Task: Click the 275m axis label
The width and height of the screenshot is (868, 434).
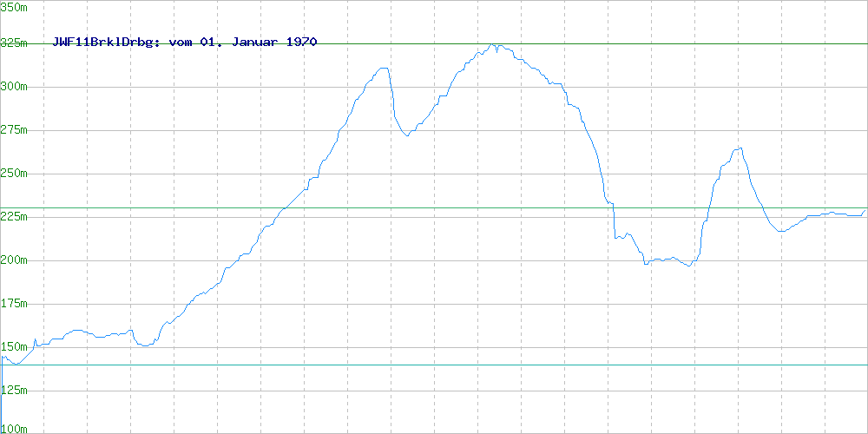Action: click(15, 130)
